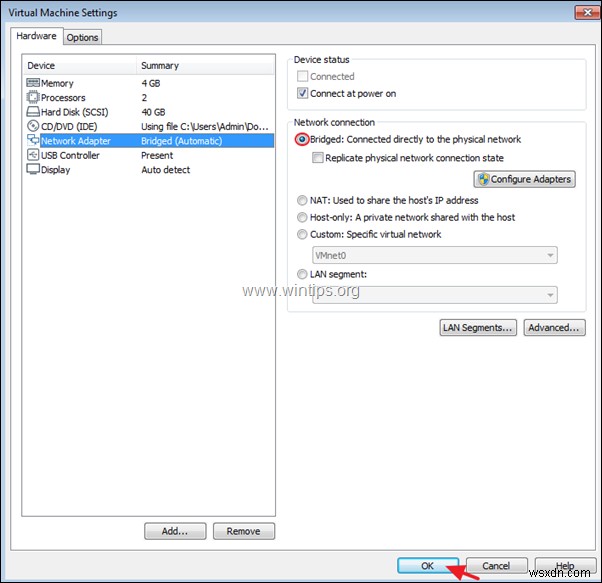
Task: Click the Bridged (Automatic) summary text
Action: pyautogui.click(x=182, y=141)
